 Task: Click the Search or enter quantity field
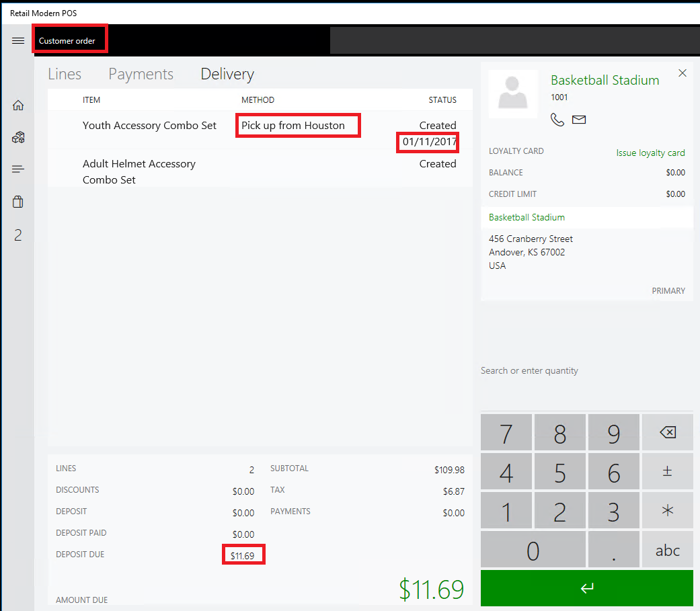(585, 371)
